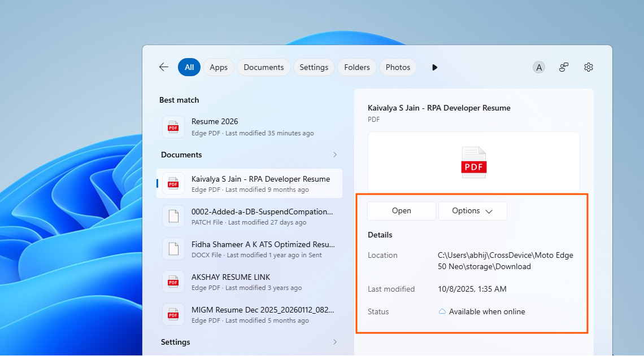Open the account avatar labeled A
This screenshot has height=356, width=644.
[539, 67]
